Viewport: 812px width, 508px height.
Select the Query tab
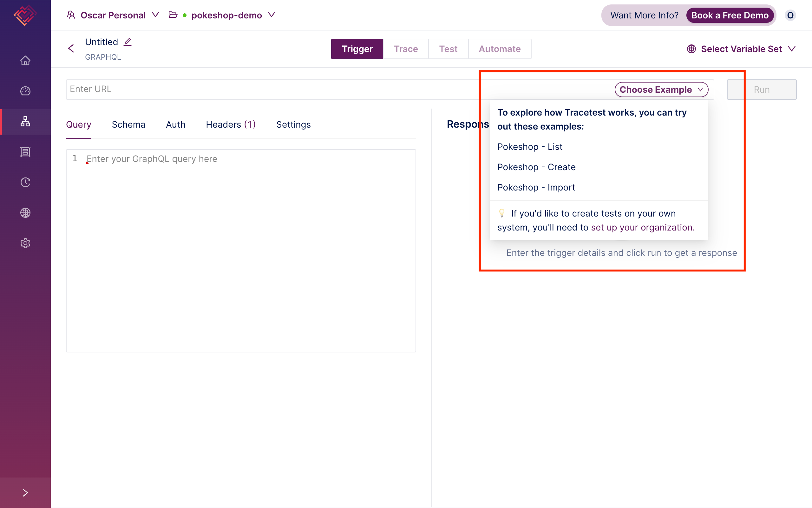(79, 125)
